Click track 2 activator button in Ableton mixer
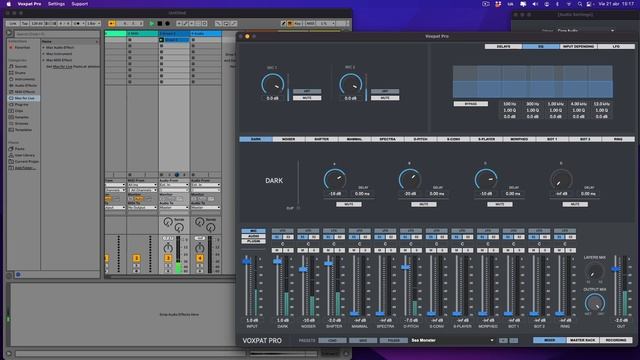 click(136, 258)
